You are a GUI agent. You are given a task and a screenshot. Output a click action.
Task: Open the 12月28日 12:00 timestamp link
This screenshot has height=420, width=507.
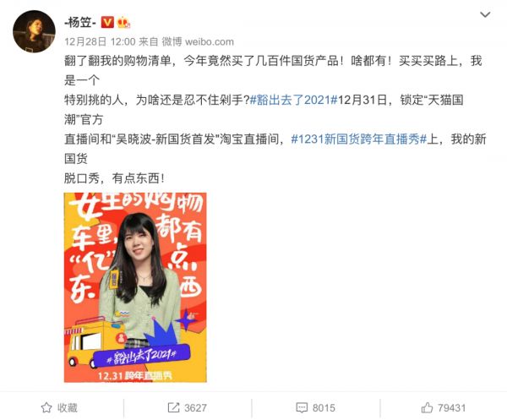click(x=100, y=41)
